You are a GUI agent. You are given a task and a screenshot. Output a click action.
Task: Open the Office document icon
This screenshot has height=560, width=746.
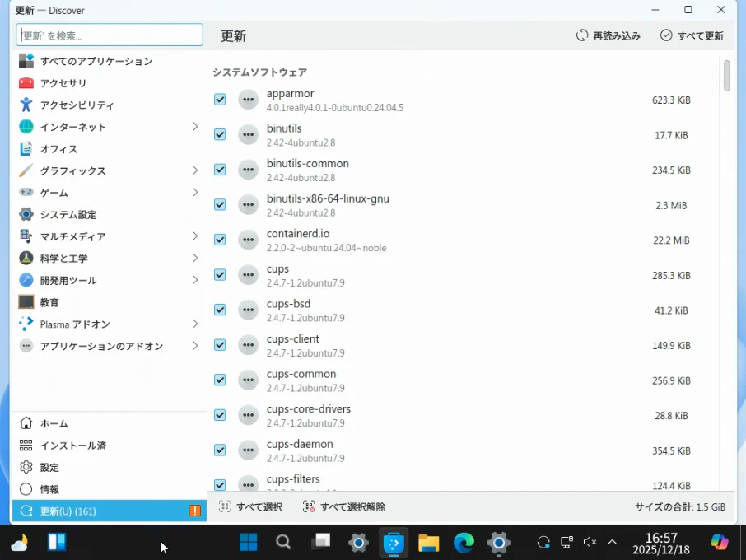coord(26,148)
